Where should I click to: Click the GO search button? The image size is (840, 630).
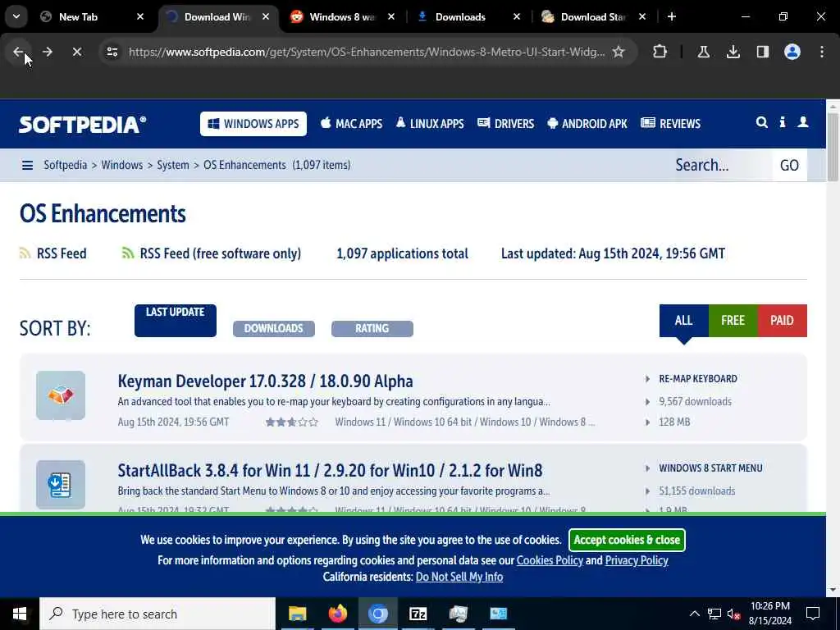point(789,166)
